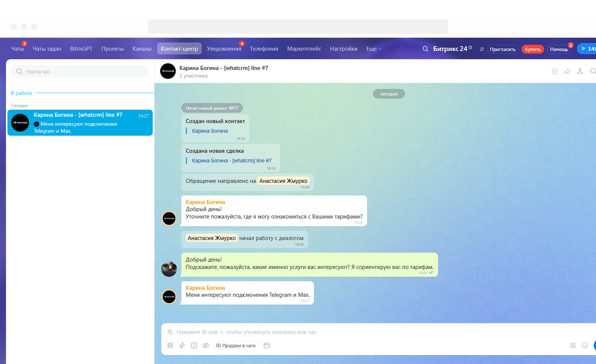Screen dimensions: 596x364
Task: Expand the Еще menu
Action: pos(374,49)
